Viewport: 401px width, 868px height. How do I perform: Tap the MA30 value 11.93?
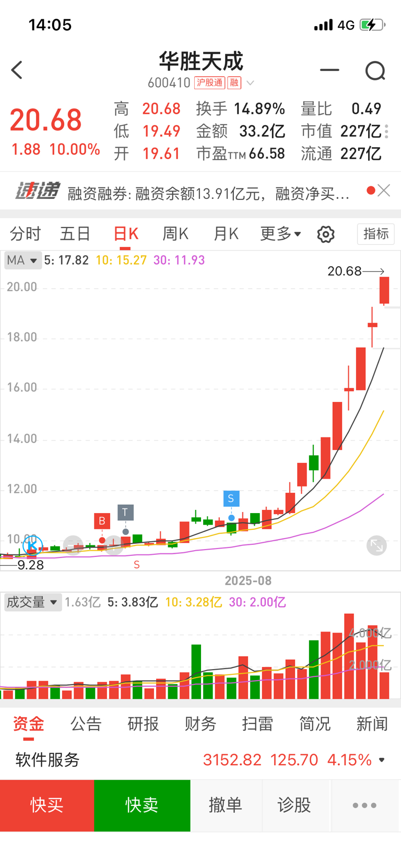point(179,260)
